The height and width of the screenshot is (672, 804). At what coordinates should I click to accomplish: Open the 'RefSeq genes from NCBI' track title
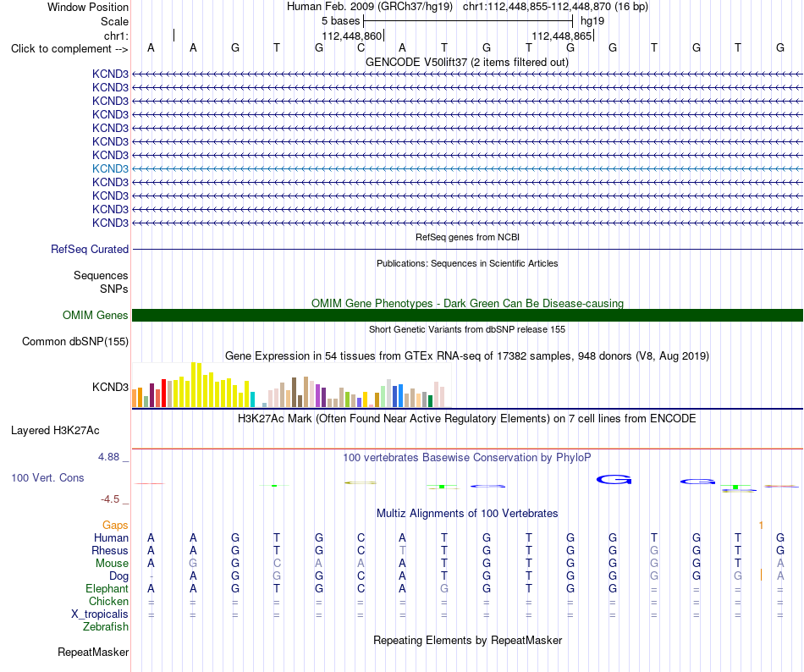pos(467,237)
